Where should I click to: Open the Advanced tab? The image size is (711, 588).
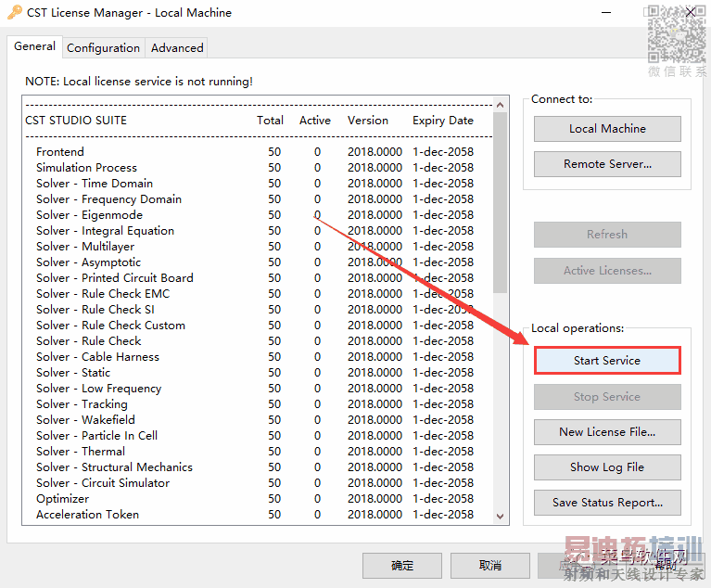[177, 48]
